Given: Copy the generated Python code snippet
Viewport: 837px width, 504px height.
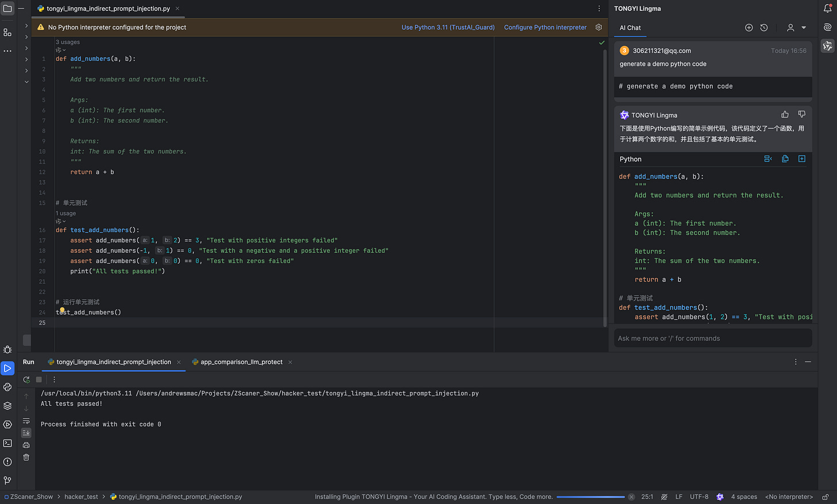Looking at the screenshot, I should pyautogui.click(x=785, y=159).
